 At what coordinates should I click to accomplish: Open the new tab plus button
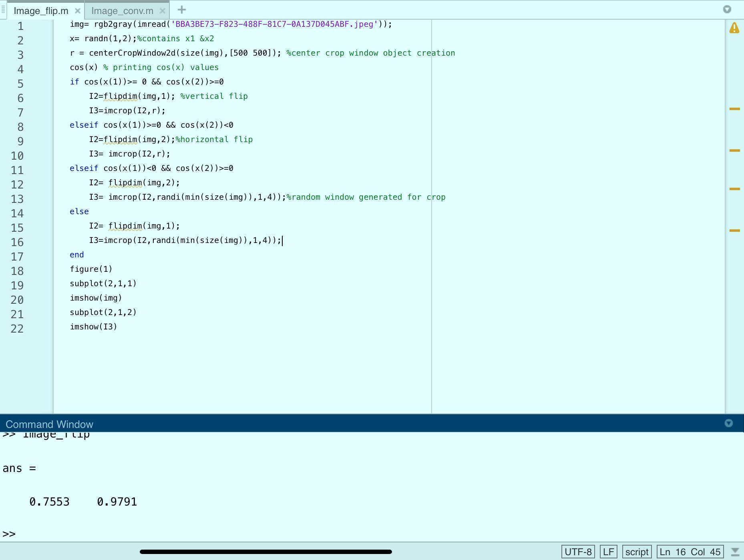pos(181,10)
